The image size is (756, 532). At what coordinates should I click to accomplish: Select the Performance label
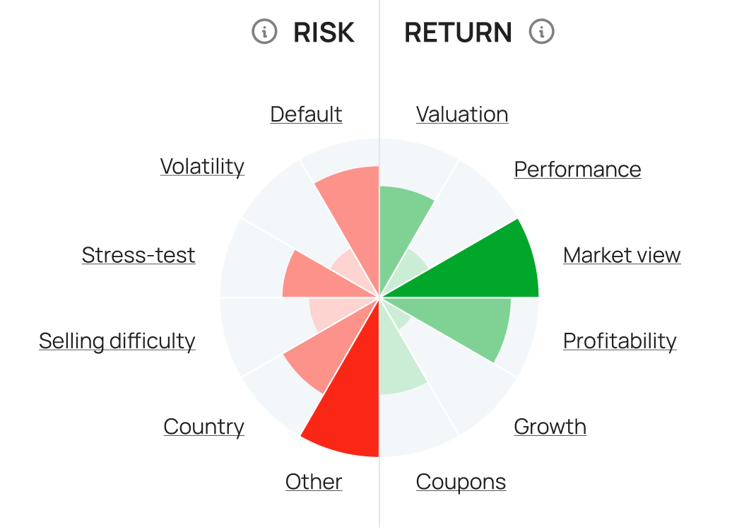577,170
